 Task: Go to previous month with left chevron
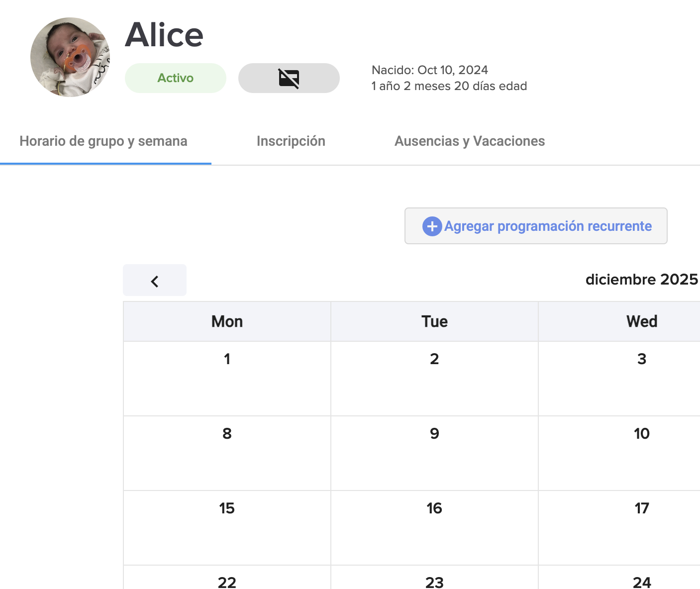click(155, 281)
